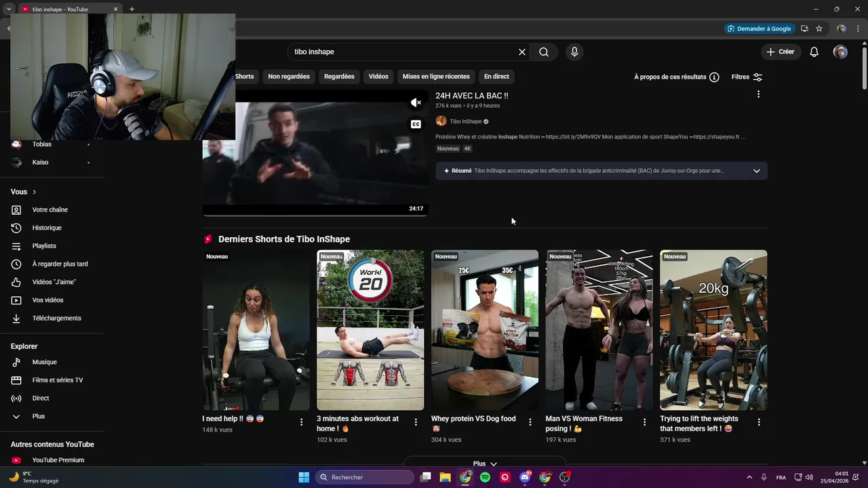Show hidden system tray icons chevron
The width and height of the screenshot is (868, 488).
click(x=749, y=477)
